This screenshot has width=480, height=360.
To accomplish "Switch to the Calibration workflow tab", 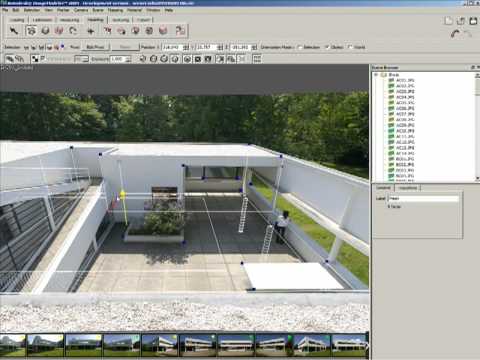I will pyautogui.click(x=42, y=20).
